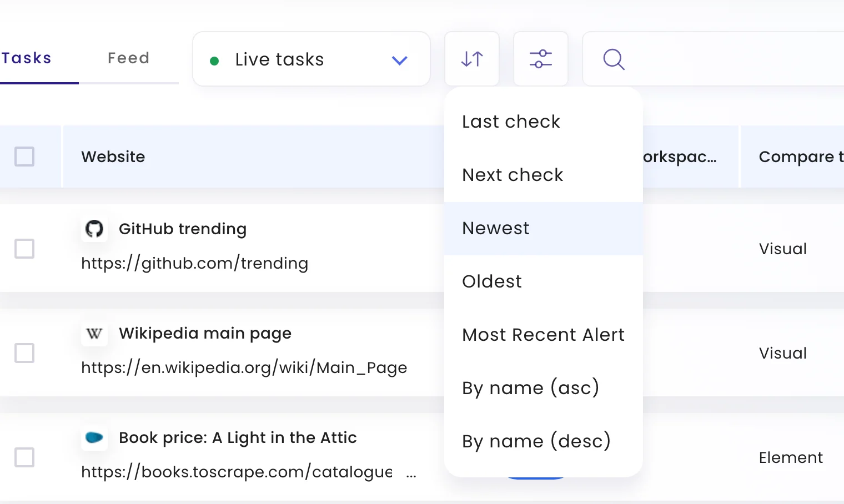The image size is (844, 504).
Task: Click Visual in the Wikipedia row
Action: pyautogui.click(x=783, y=353)
